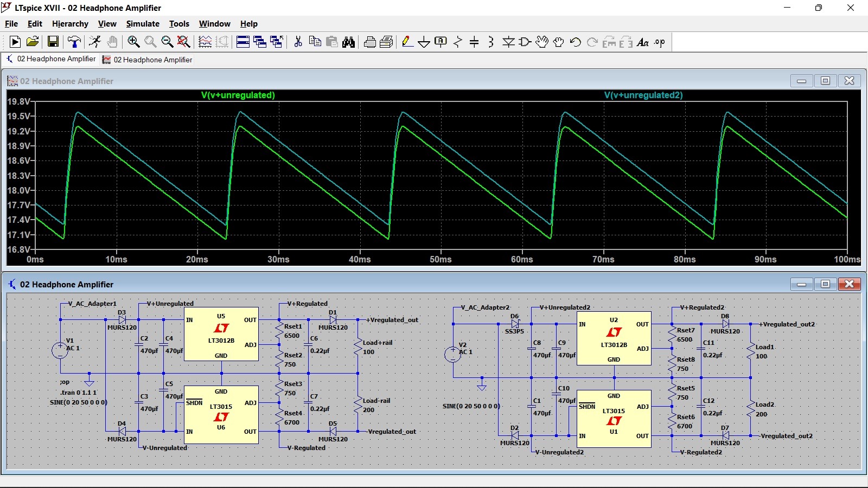This screenshot has width=868, height=488.
Task: Click the Zoom In magnifier icon
Action: coord(133,42)
